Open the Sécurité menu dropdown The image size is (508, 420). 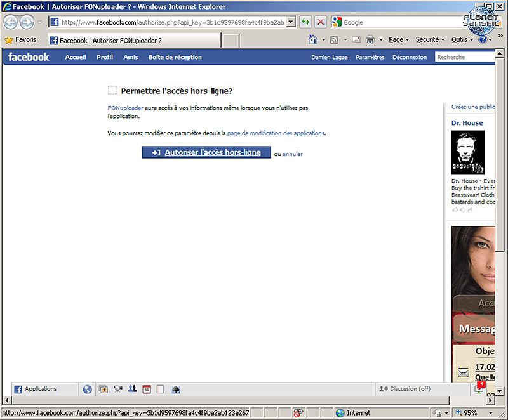click(x=431, y=39)
